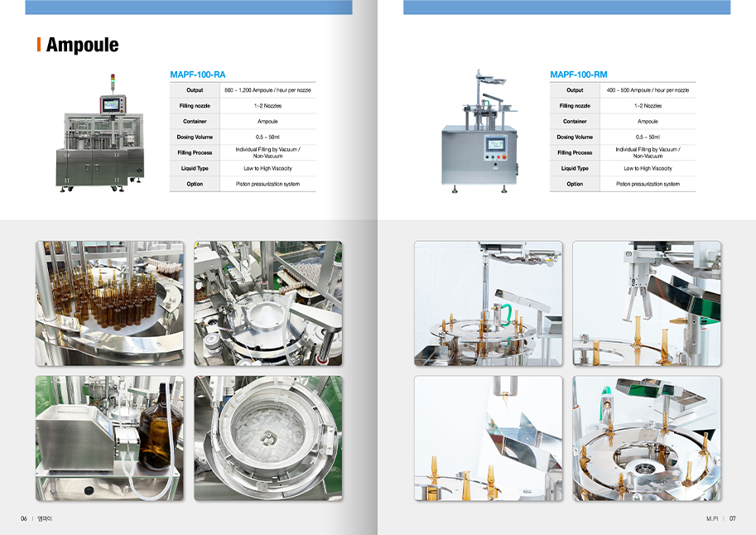
Task: Open the photo with the large brown bottle
Action: (109, 438)
